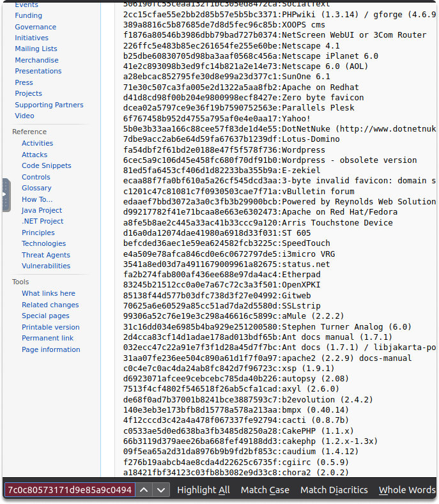Image resolution: width=439 pixels, height=504 pixels.
Task: Click the Tools section heading
Action: (x=20, y=282)
